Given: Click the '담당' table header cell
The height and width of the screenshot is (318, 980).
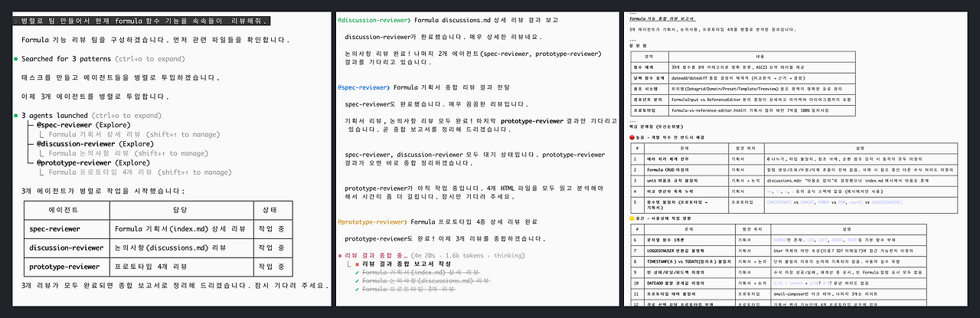Looking at the screenshot, I should (x=181, y=209).
